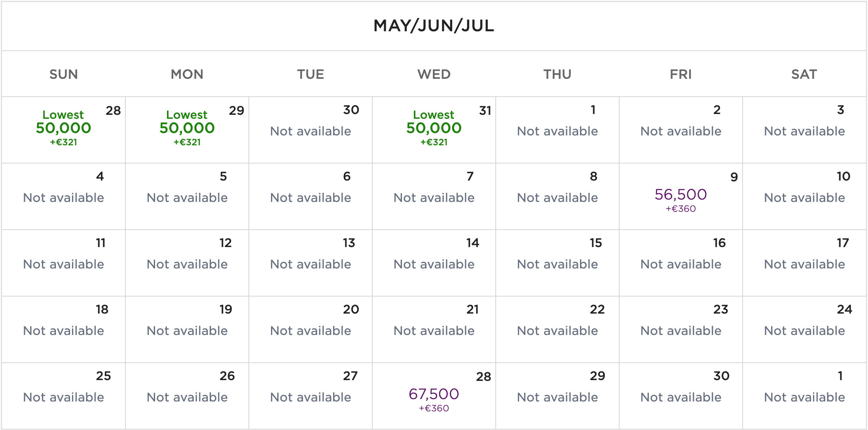The height and width of the screenshot is (430, 868).
Task: Select the Not available cell for July 1
Action: 804,397
